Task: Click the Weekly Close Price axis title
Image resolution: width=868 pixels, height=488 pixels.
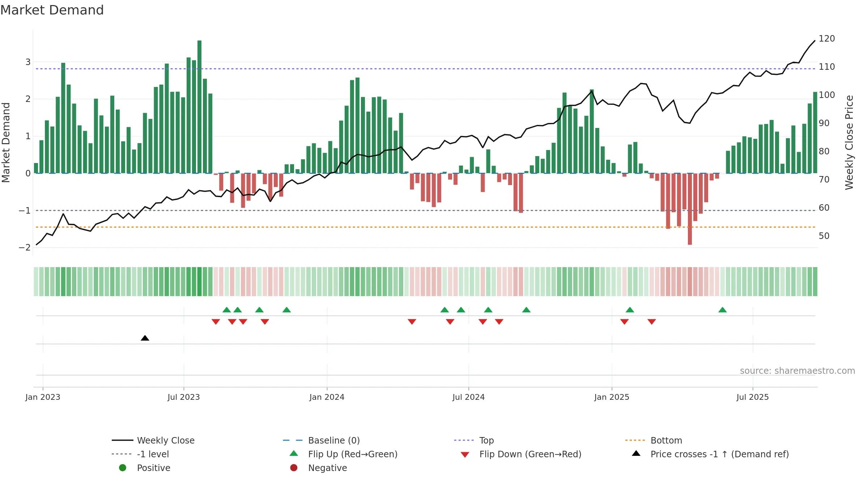Action: pyautogui.click(x=849, y=142)
